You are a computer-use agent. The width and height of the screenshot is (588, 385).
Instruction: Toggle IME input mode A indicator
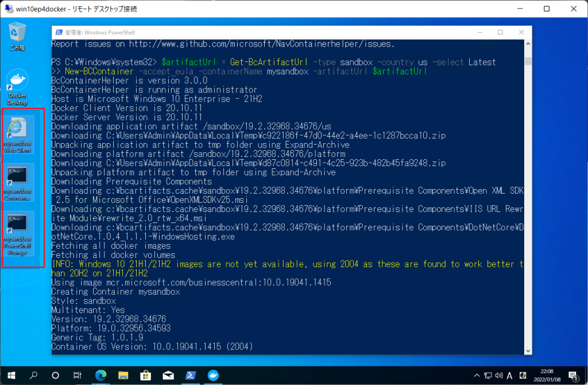[x=510, y=375]
